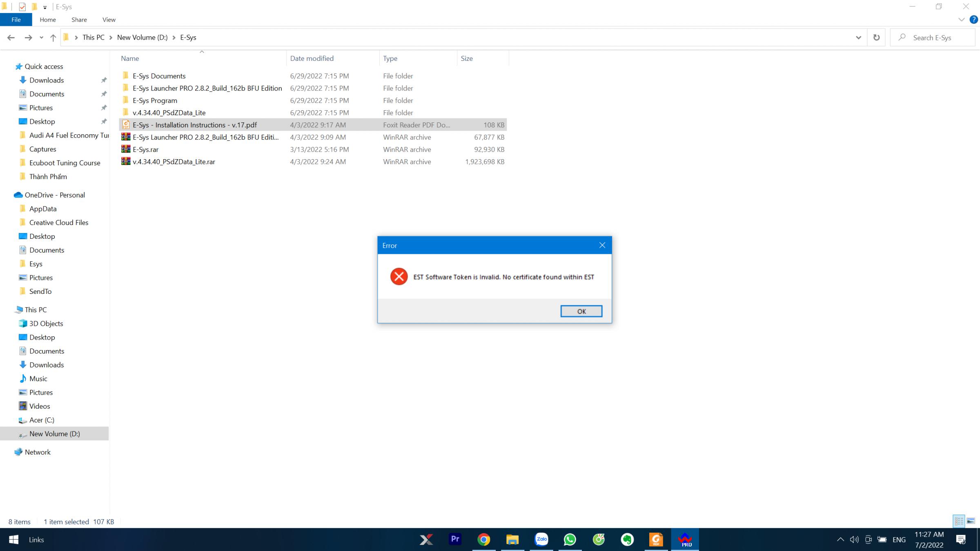Select the PRO application icon in taskbar
Viewport: 980px width, 551px height.
click(685, 540)
